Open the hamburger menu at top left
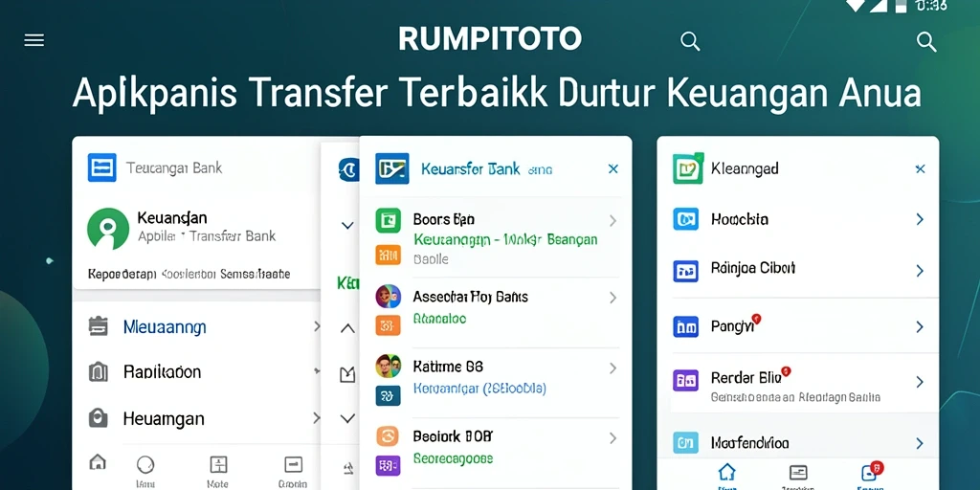Viewport: 980px width, 490px height. click(33, 40)
